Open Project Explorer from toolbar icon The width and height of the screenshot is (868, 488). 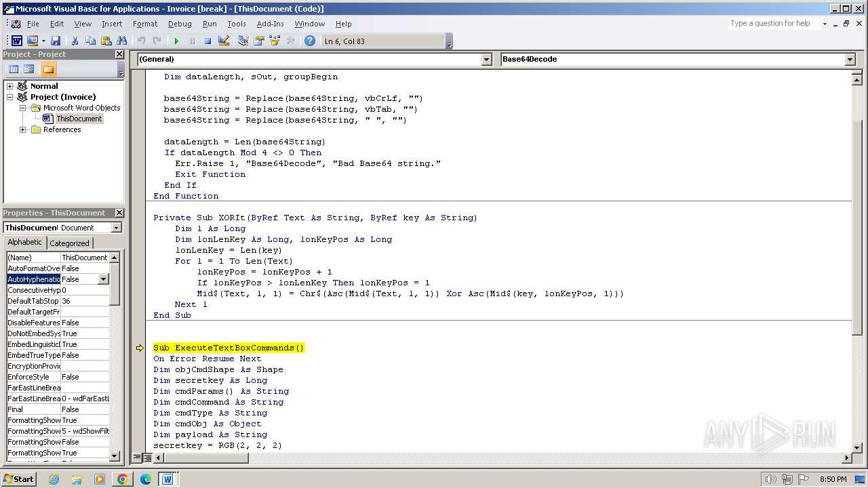click(243, 41)
